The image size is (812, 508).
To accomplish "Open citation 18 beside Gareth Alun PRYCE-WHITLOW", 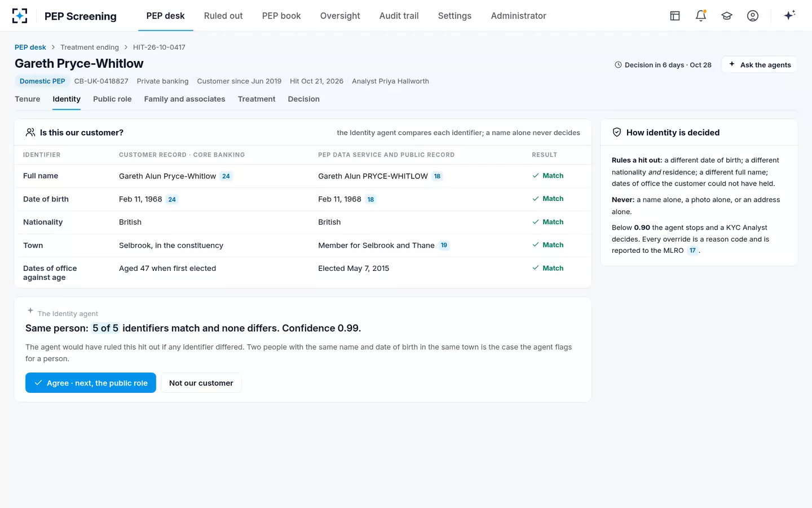I will tap(437, 176).
